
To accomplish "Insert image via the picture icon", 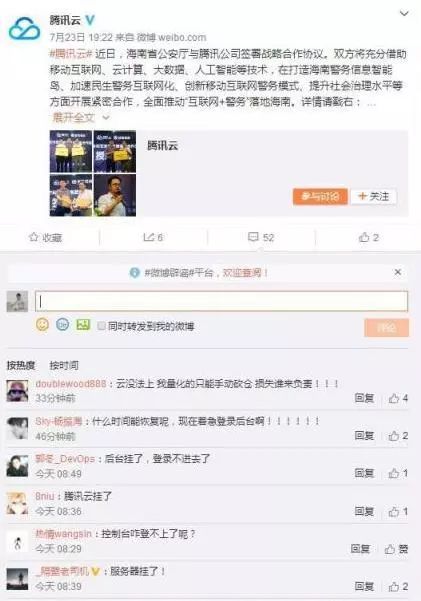I will click(83, 325).
